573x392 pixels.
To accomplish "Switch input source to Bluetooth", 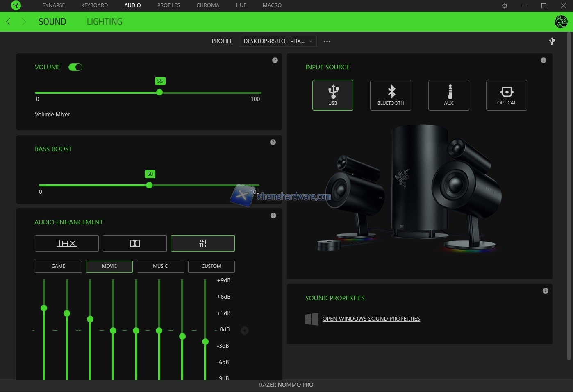I will (390, 95).
